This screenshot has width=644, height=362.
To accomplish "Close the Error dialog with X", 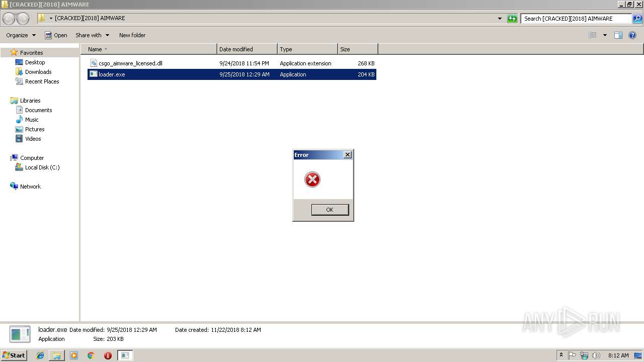I will coord(348,155).
